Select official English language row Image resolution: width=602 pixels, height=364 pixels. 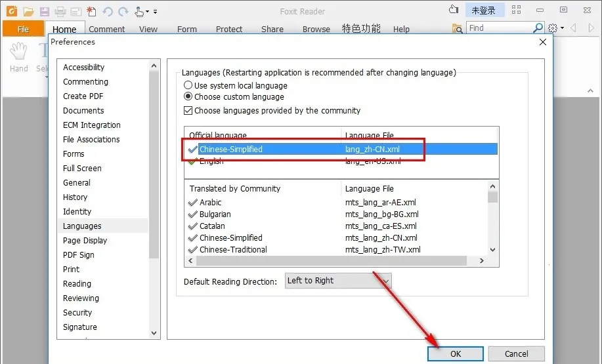(341, 161)
